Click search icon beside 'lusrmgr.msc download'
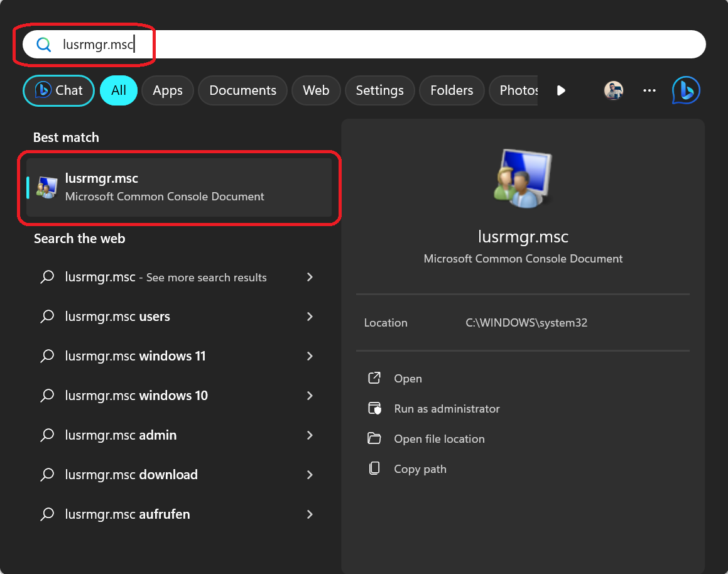The width and height of the screenshot is (728, 574). tap(47, 475)
